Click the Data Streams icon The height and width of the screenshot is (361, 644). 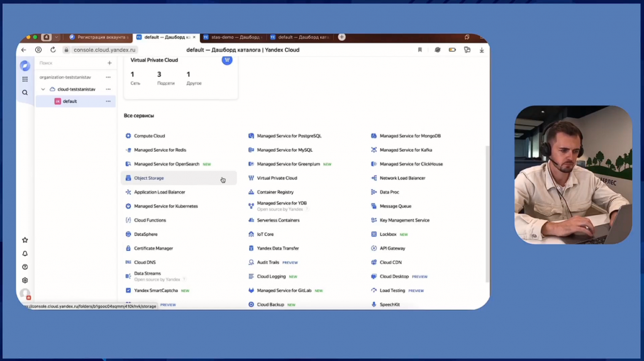coord(128,276)
